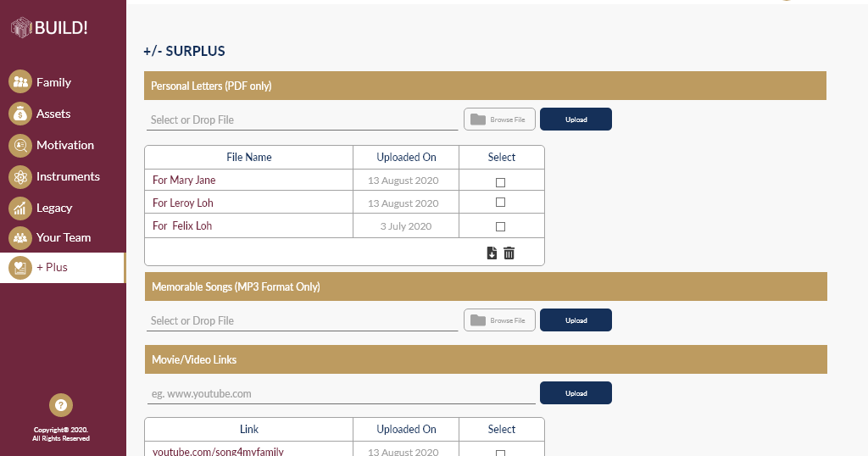
Task: Open Assets via its money bag icon
Action: [20, 114]
